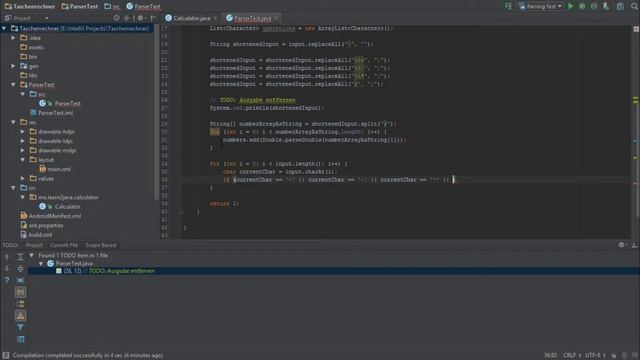Collapse the layout folder
Image resolution: width=640 pixels, height=360 pixels.
pyautogui.click(x=23, y=160)
